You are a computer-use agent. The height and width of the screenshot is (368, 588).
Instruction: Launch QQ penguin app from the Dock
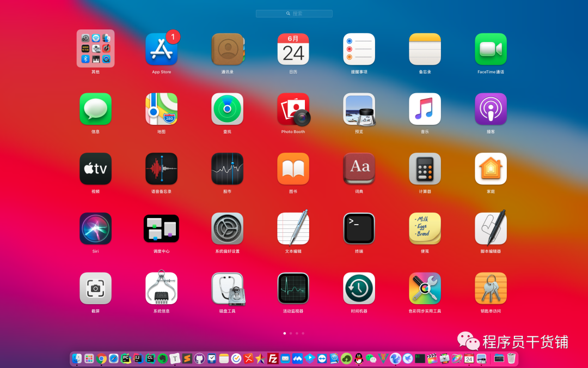tap(358, 359)
